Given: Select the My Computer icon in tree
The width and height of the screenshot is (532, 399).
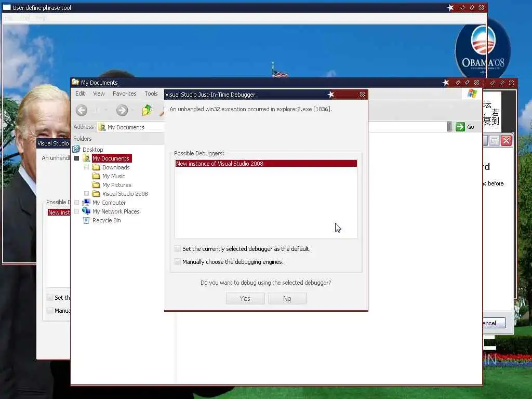Looking at the screenshot, I should [x=87, y=203].
